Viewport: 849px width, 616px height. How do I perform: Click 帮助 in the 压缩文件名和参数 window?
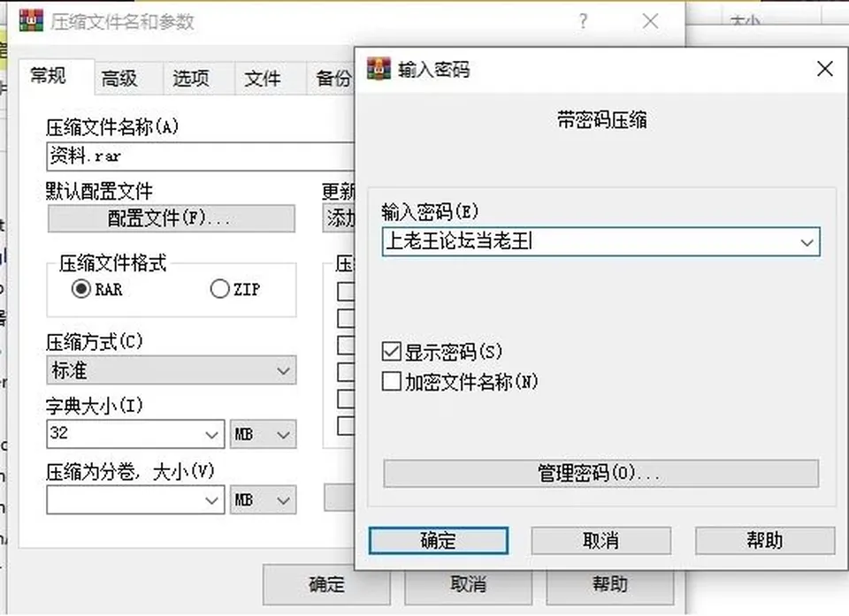pyautogui.click(x=610, y=584)
